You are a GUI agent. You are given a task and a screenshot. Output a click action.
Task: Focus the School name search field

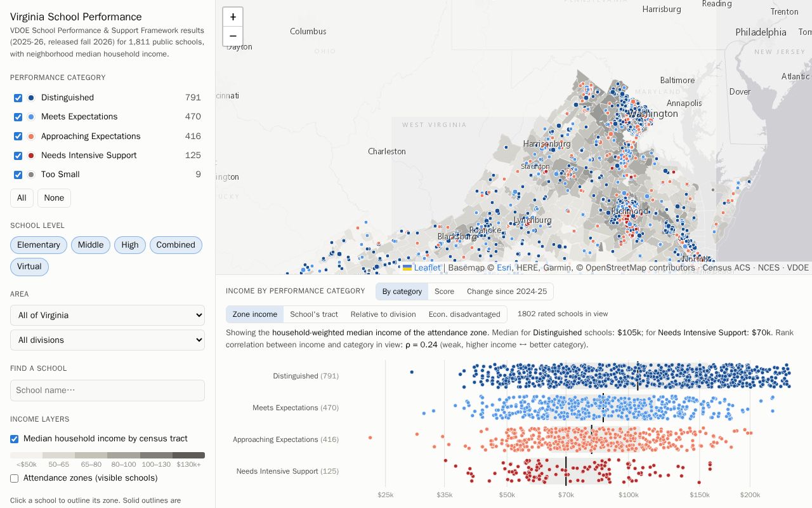click(107, 391)
